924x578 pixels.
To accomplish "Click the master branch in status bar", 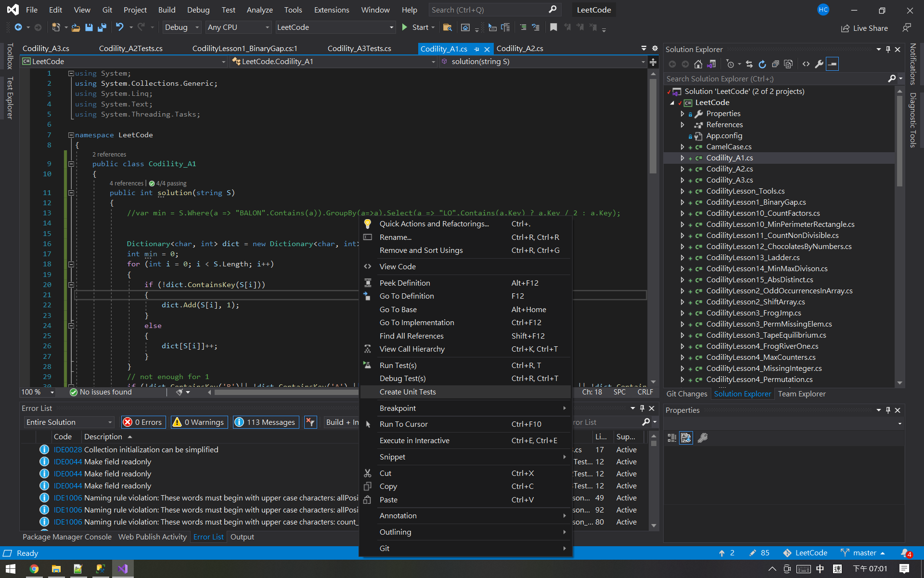I will pyautogui.click(x=863, y=553).
